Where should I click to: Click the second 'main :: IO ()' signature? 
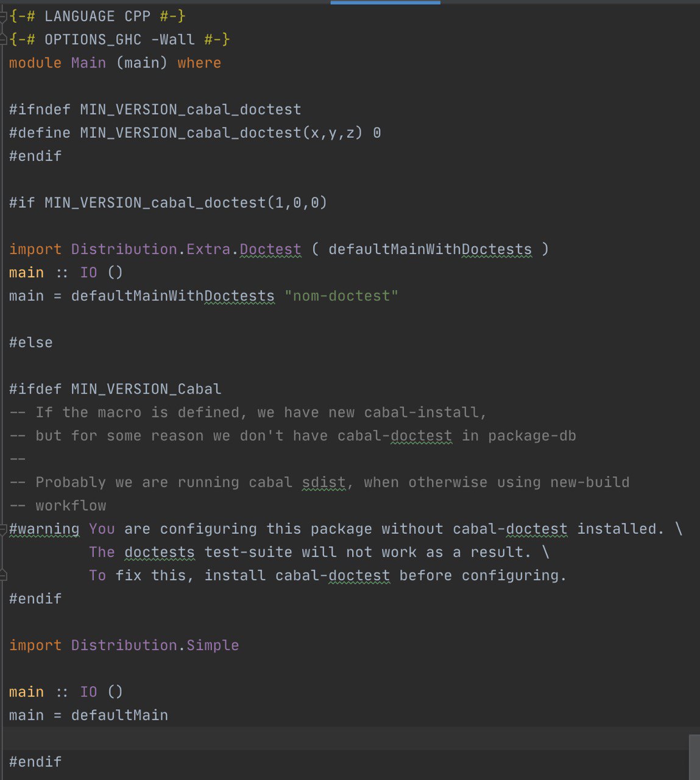pos(66,692)
